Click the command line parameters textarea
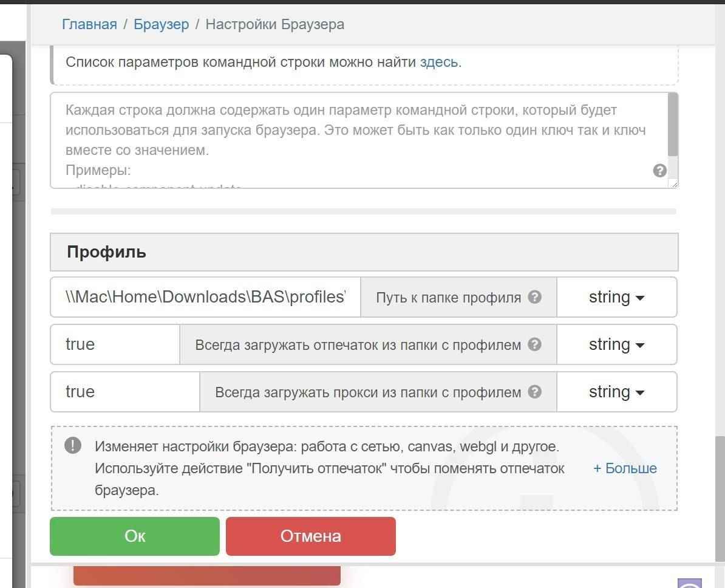Viewport: 725px width, 588px height. tap(352, 140)
